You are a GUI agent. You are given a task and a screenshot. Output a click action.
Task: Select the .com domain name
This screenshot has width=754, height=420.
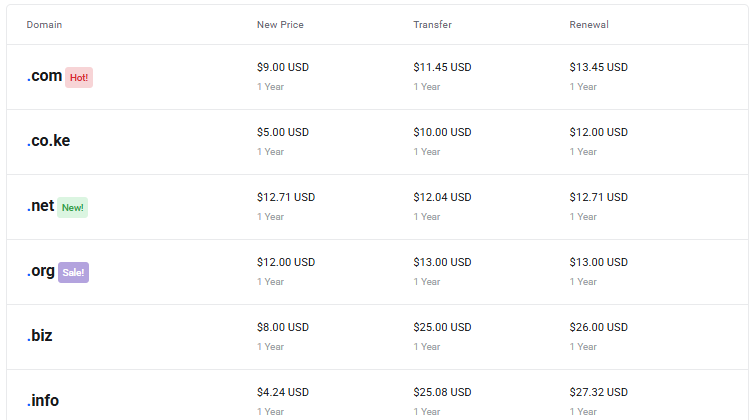(x=45, y=76)
